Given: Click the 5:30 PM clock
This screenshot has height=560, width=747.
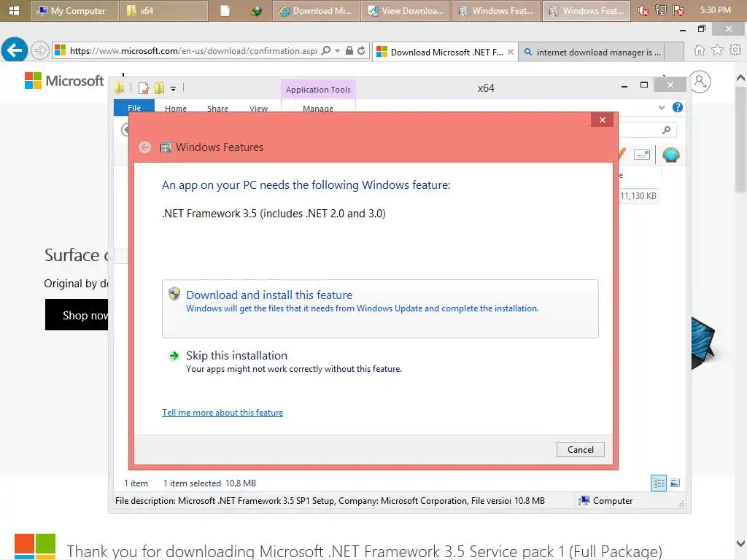Looking at the screenshot, I should pyautogui.click(x=715, y=10).
